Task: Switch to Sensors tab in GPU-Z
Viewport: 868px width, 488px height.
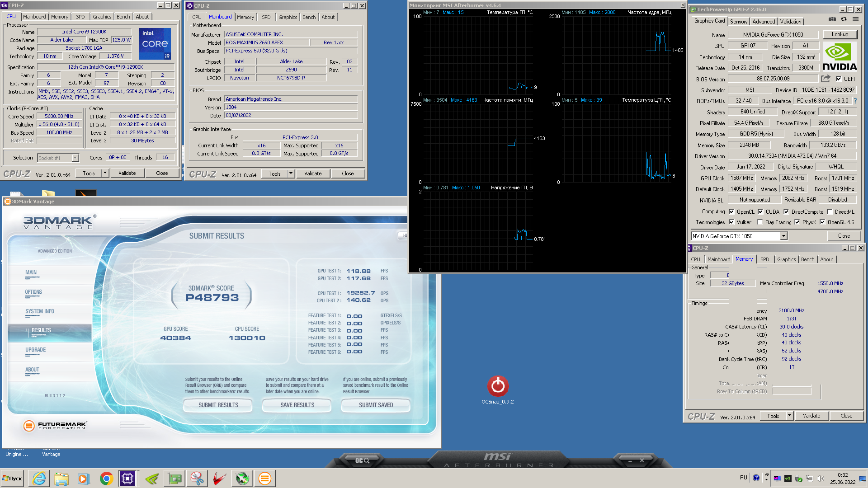Action: coord(739,21)
